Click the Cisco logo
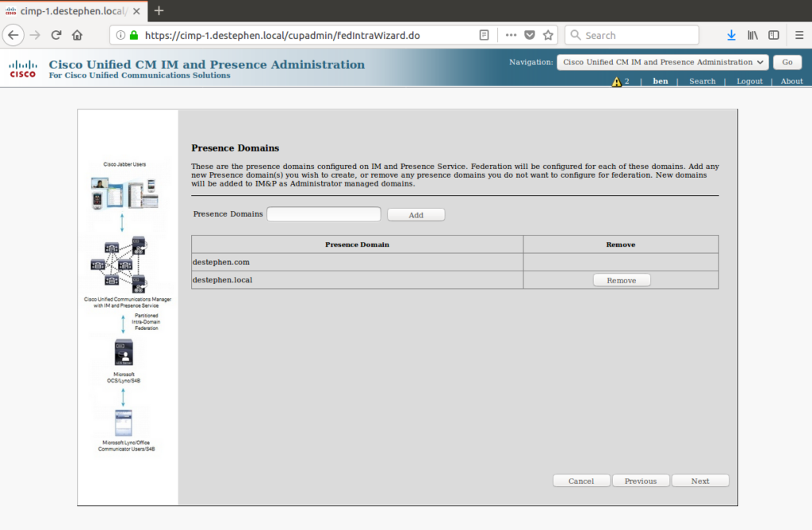This screenshot has height=530, width=812. pyautogui.click(x=23, y=69)
